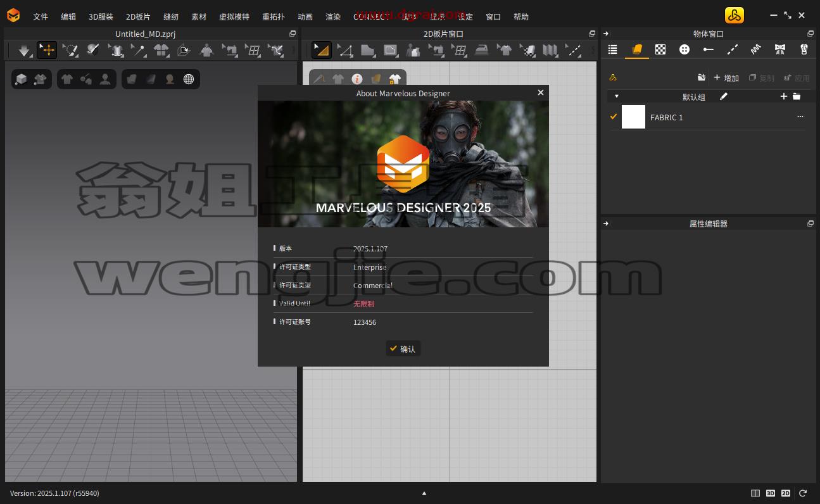Float the 属性编辑器 panel

(811, 224)
